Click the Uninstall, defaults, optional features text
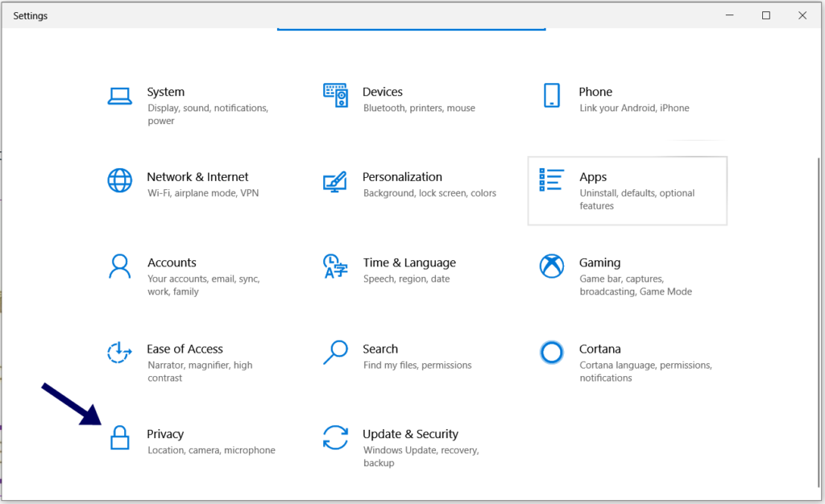 coord(638,199)
